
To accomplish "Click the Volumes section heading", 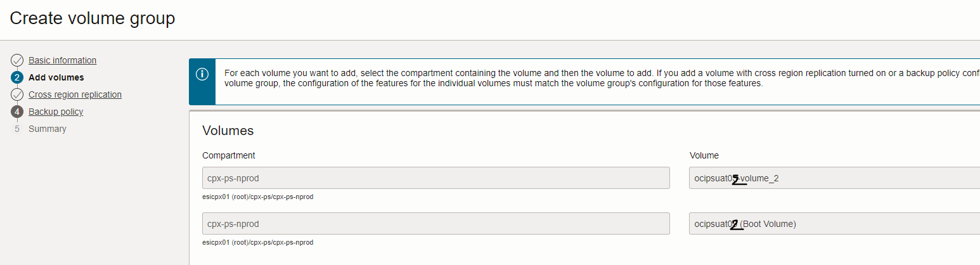I will 228,131.
